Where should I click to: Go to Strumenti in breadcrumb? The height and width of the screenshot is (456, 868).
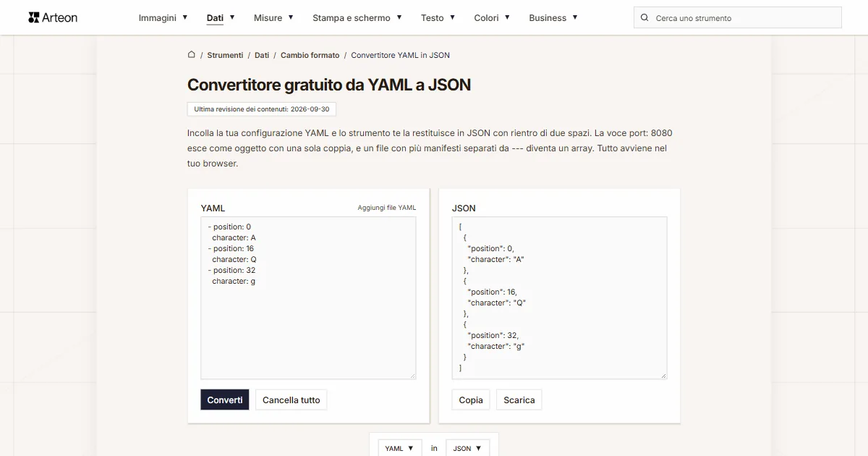tap(225, 55)
